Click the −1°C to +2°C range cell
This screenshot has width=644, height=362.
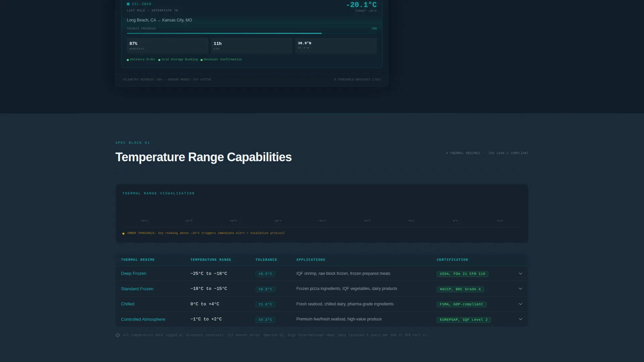(206, 319)
